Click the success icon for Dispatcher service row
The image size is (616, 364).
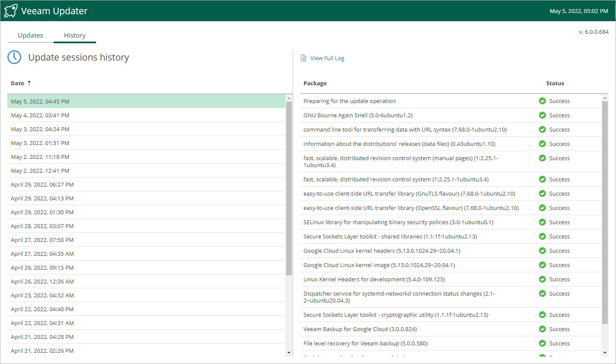pos(542,293)
